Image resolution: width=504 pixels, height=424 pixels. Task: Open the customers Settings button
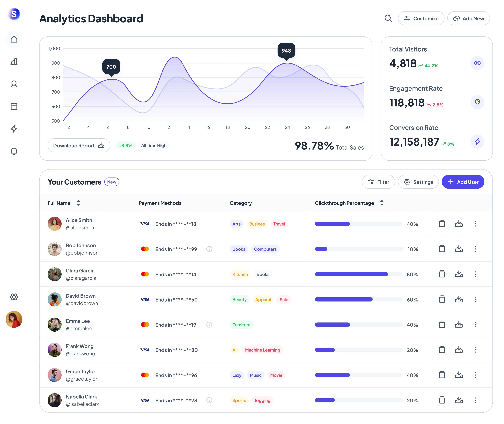tap(418, 182)
